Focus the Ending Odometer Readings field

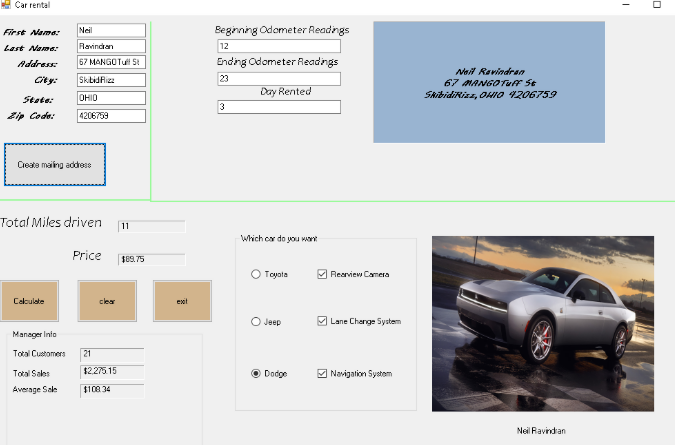(278, 78)
